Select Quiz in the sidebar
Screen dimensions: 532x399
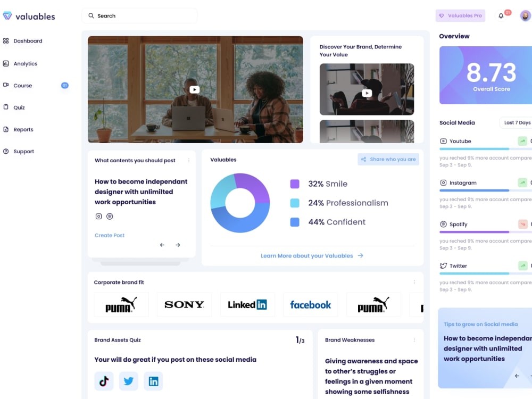click(14, 107)
